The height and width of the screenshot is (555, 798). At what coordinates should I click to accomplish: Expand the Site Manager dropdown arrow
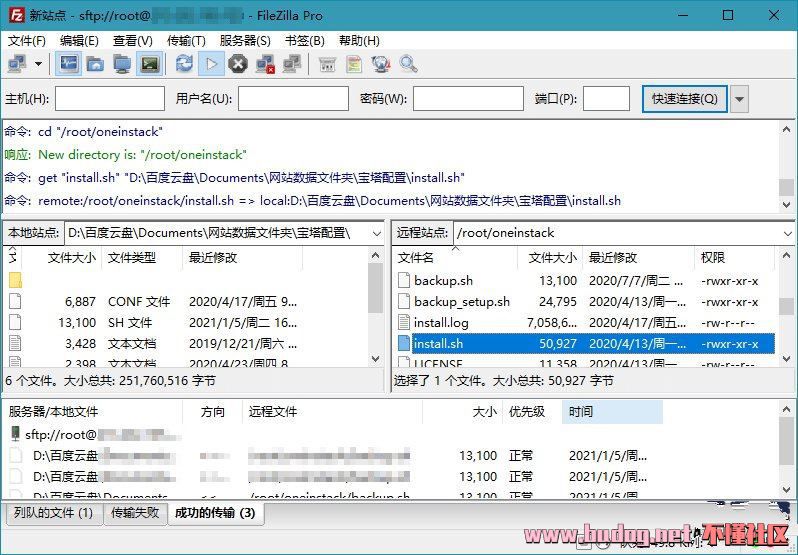pyautogui.click(x=38, y=65)
